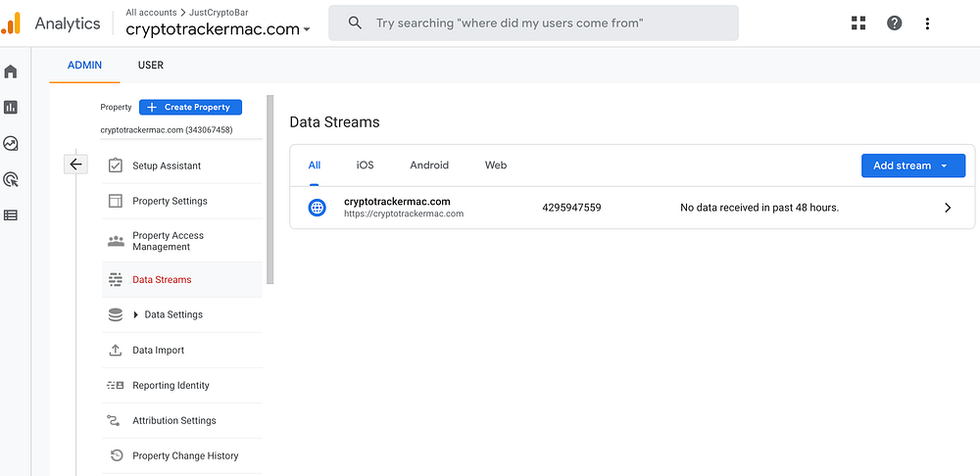Open the Explore icon in left rail
This screenshot has width=980, height=476.
pyautogui.click(x=11, y=143)
